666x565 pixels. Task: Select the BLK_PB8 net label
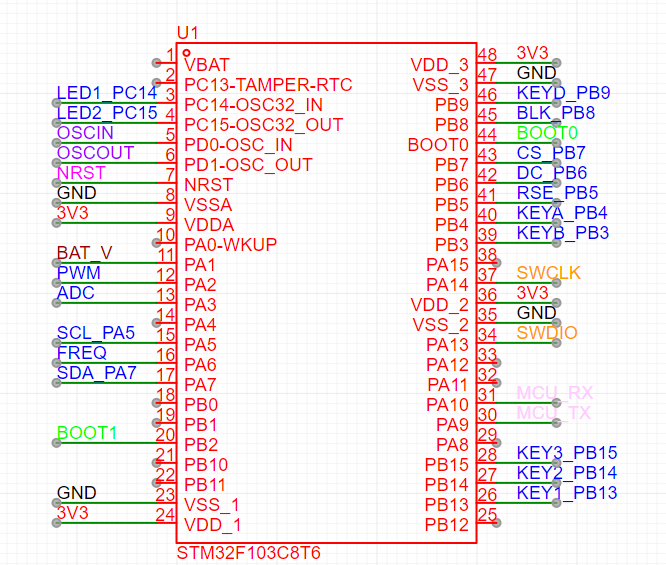pyautogui.click(x=556, y=113)
